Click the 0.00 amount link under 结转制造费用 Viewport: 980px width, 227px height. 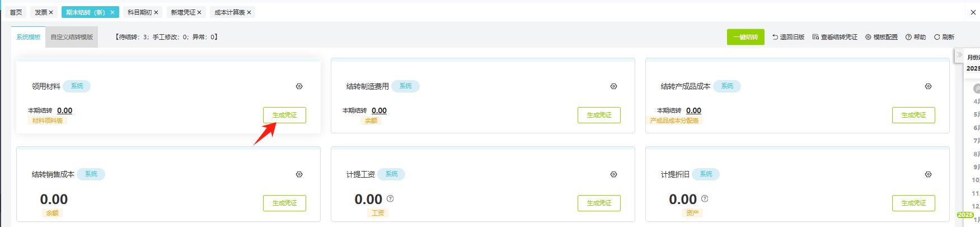pyautogui.click(x=379, y=110)
